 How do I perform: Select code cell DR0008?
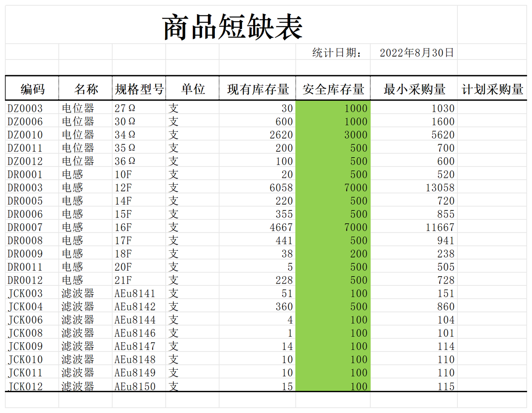(x=32, y=240)
